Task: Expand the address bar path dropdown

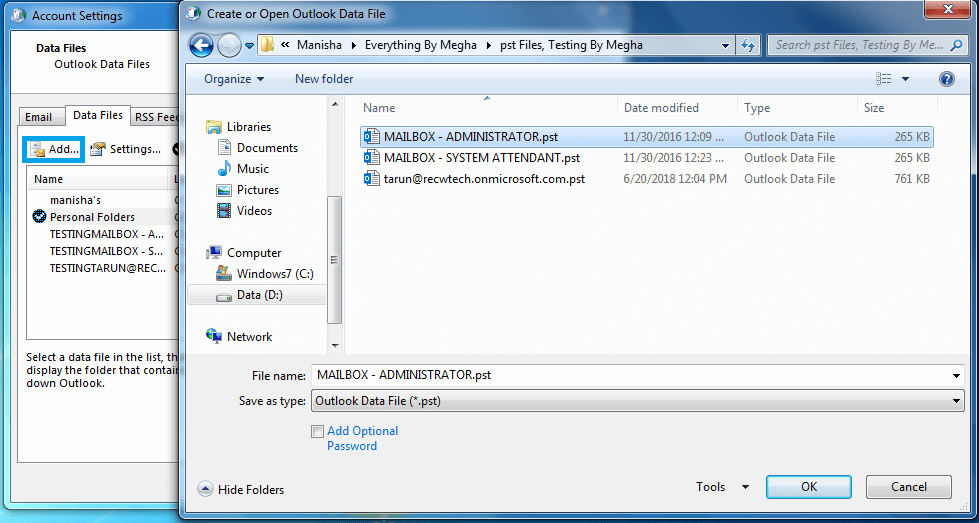Action: (725, 46)
